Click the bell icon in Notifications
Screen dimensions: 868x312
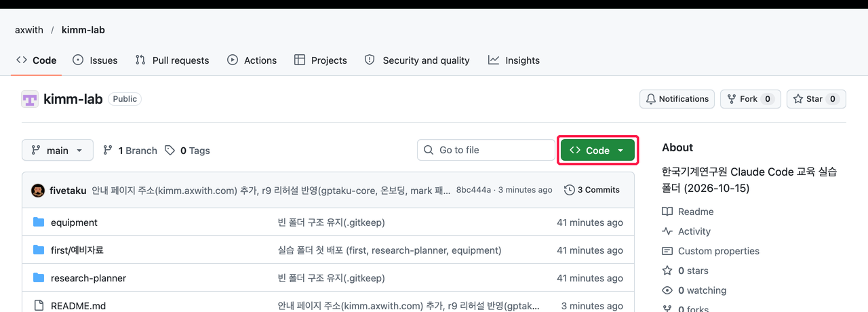pyautogui.click(x=651, y=99)
